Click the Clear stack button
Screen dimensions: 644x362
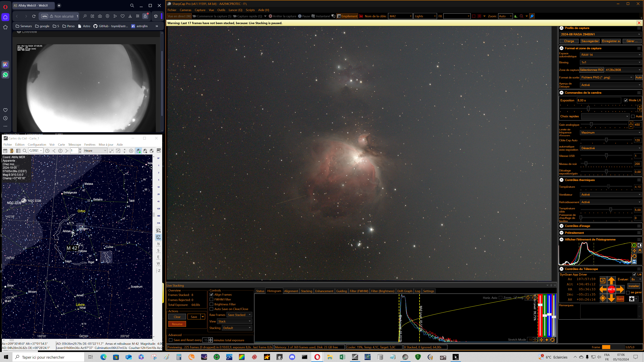[177, 317]
